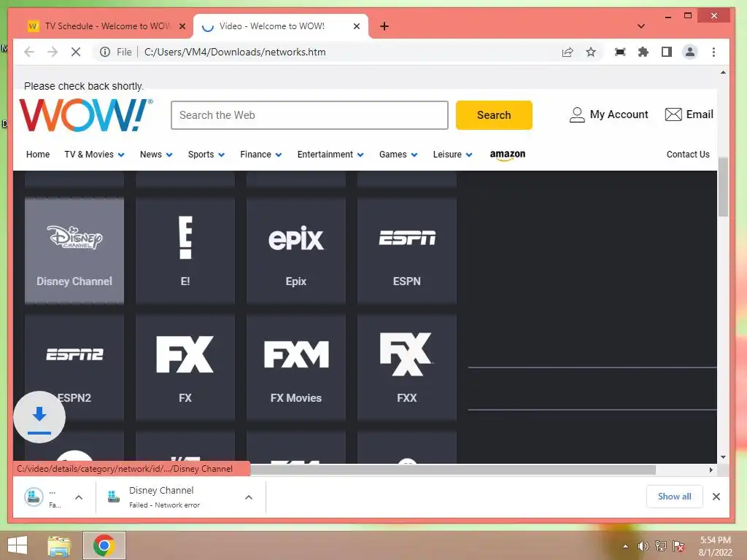Go to Home menu item
The height and width of the screenshot is (560, 747).
[38, 155]
